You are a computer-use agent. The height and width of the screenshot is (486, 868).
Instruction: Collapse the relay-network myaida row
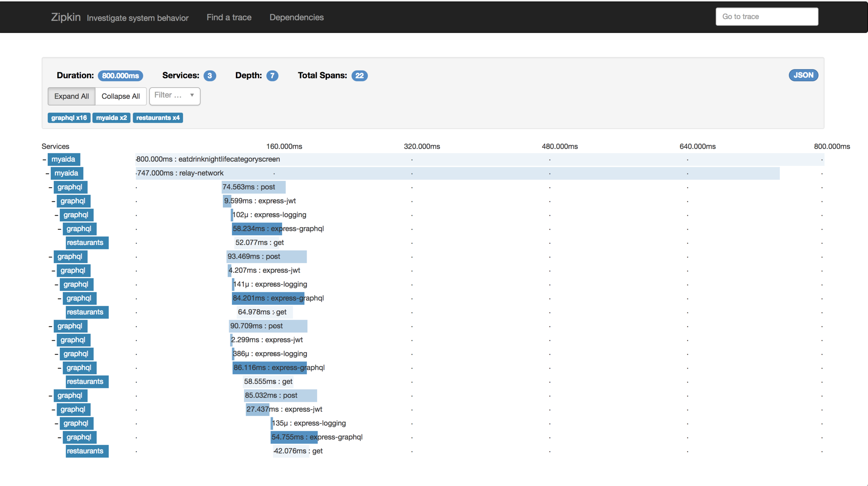point(47,174)
